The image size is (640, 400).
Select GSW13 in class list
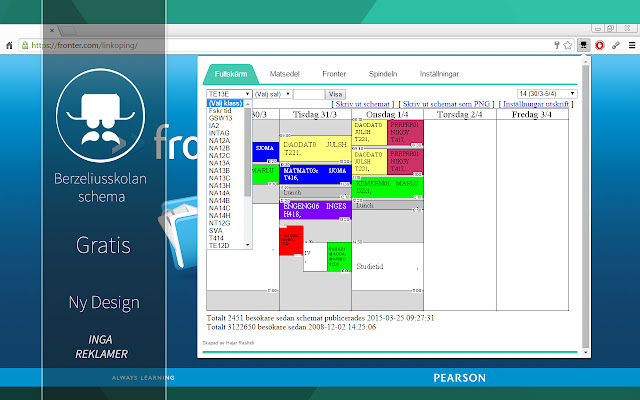tap(225, 118)
